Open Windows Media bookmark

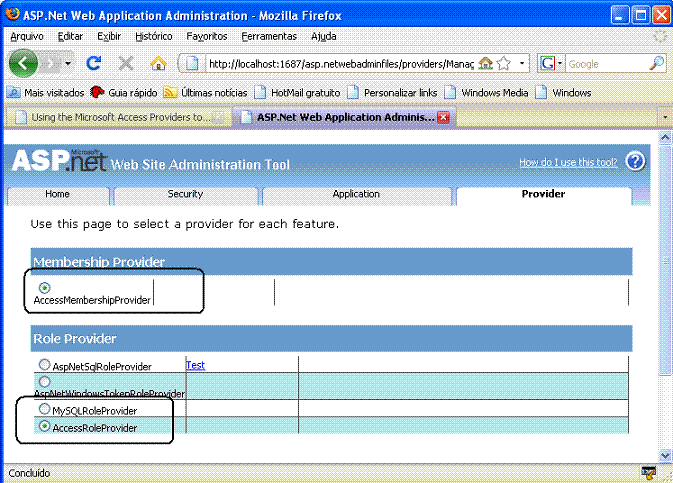tap(486, 93)
